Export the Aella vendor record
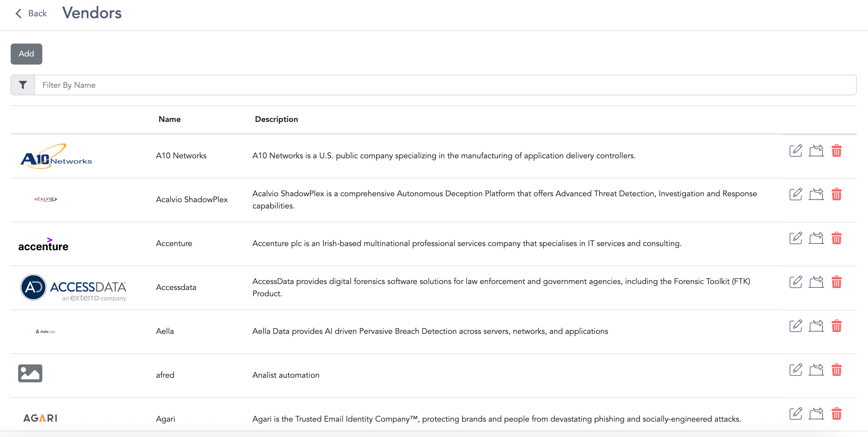 click(x=816, y=326)
